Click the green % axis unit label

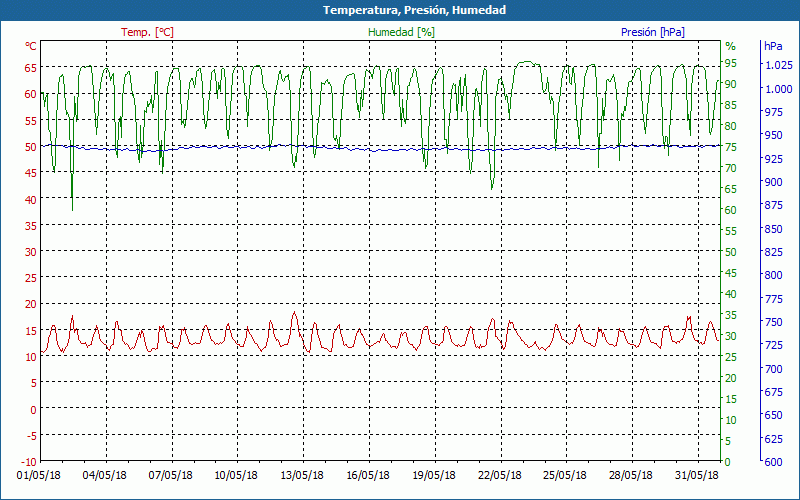tap(731, 46)
